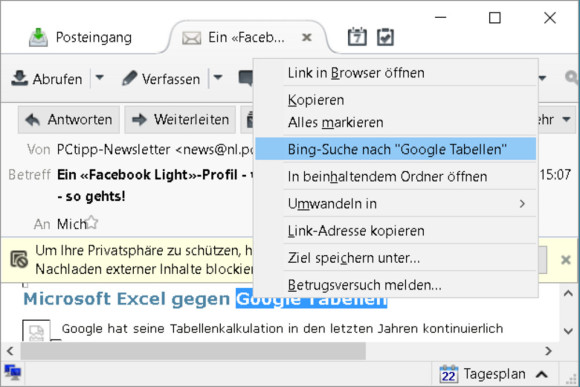Image resolution: width=580 pixels, height=387 pixels.
Task: Switch to the Posteingang tab
Action: point(81,37)
